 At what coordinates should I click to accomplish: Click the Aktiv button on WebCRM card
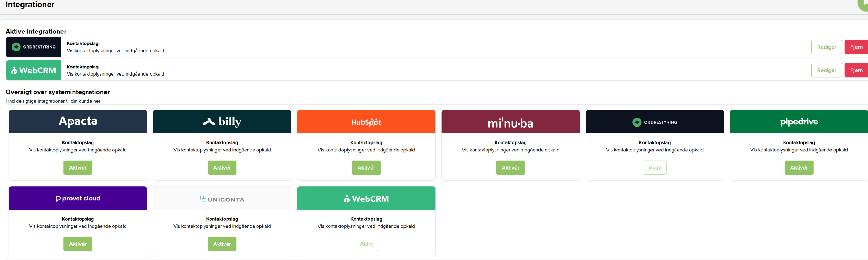pyautogui.click(x=366, y=244)
